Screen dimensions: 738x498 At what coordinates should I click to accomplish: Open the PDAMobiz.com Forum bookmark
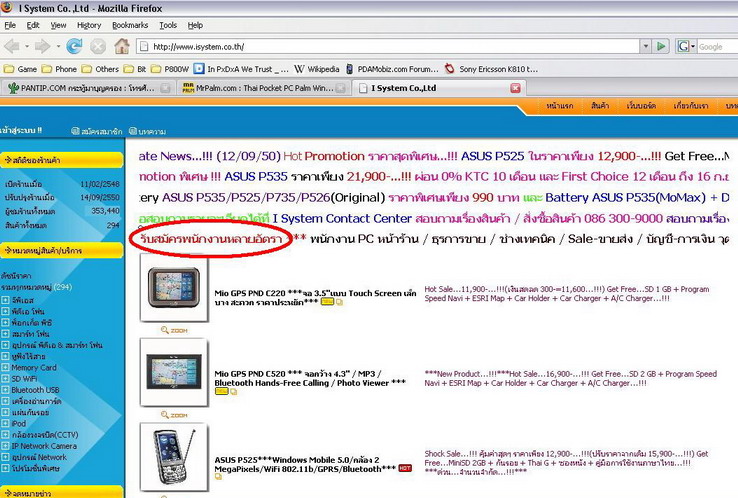point(392,69)
